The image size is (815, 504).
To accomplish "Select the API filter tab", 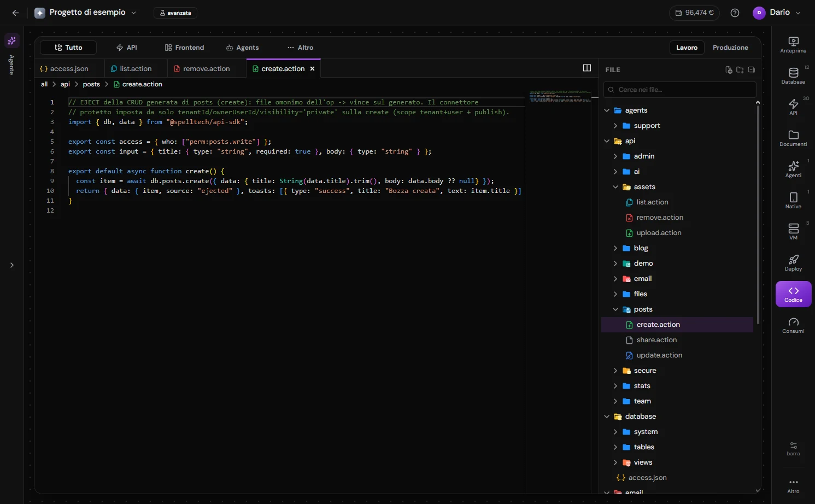I will coord(127,48).
